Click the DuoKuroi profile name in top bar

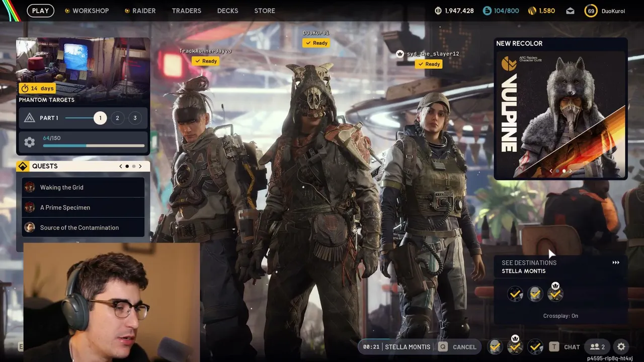tap(613, 11)
